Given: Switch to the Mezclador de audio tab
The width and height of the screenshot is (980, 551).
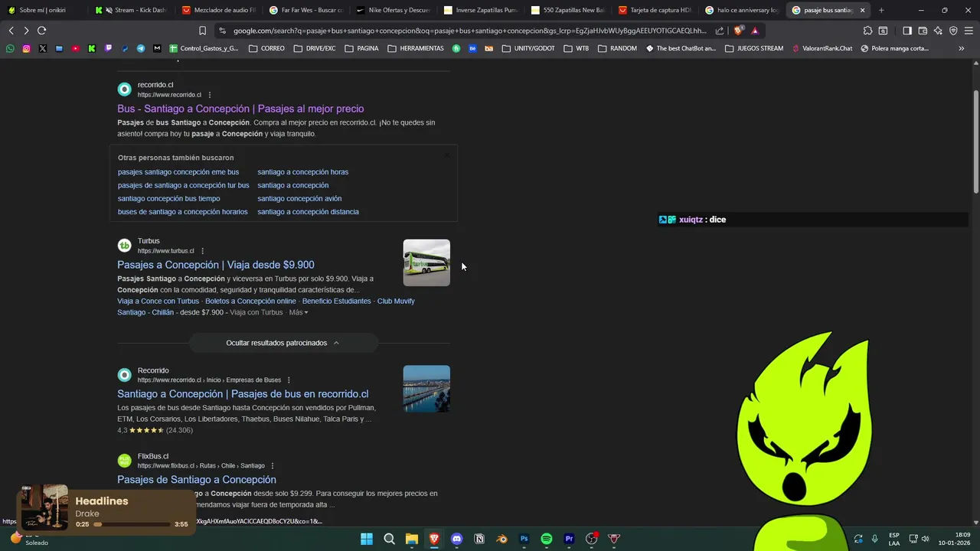Looking at the screenshot, I should point(218,10).
